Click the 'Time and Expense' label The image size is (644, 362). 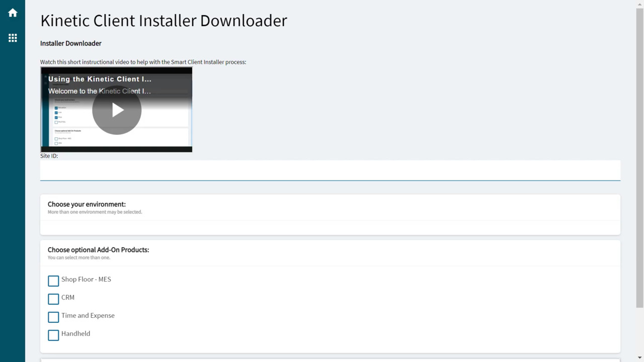tap(88, 315)
